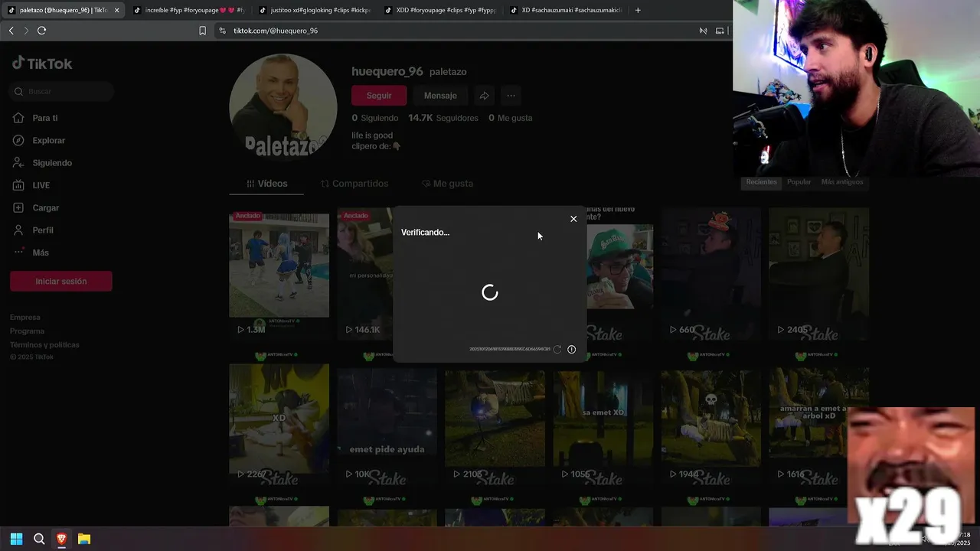
Task: Select the Videos tab
Action: [266, 184]
